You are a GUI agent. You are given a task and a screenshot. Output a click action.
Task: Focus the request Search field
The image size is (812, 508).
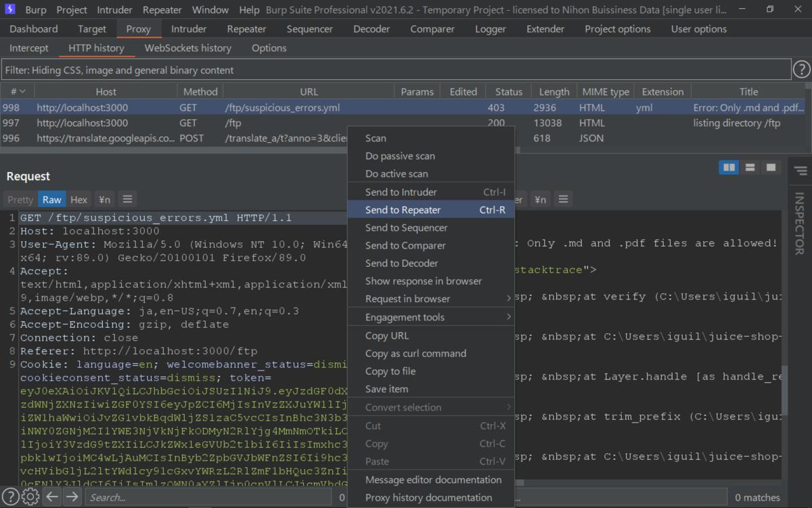pos(210,497)
